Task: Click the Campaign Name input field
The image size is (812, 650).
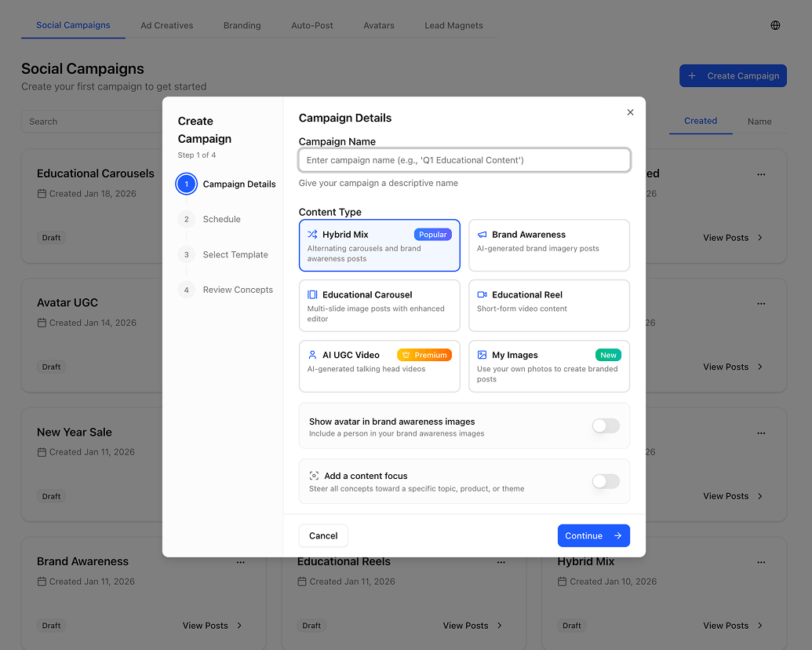Action: [x=463, y=159]
